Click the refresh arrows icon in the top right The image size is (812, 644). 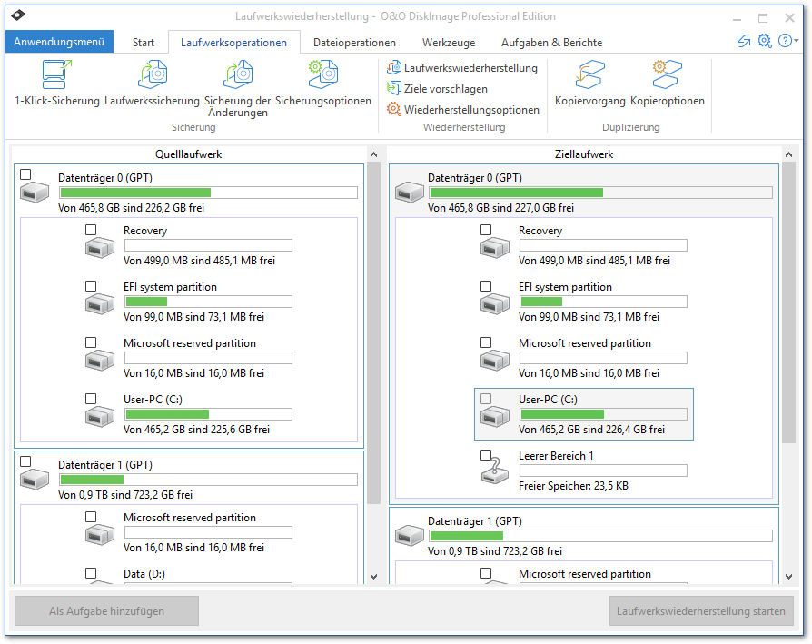(744, 41)
